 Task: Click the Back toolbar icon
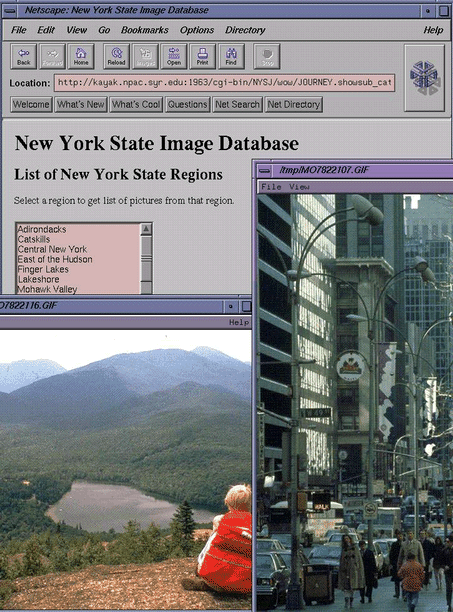point(23,57)
